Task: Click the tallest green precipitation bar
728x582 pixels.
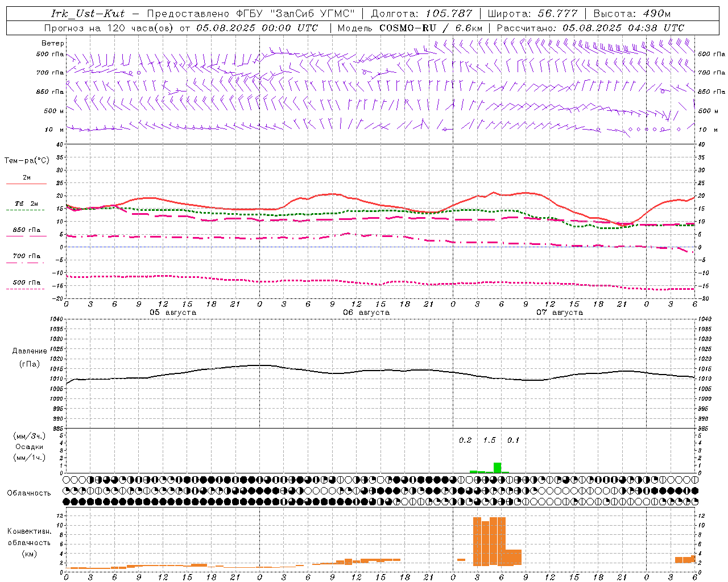Action: pyautogui.click(x=498, y=468)
